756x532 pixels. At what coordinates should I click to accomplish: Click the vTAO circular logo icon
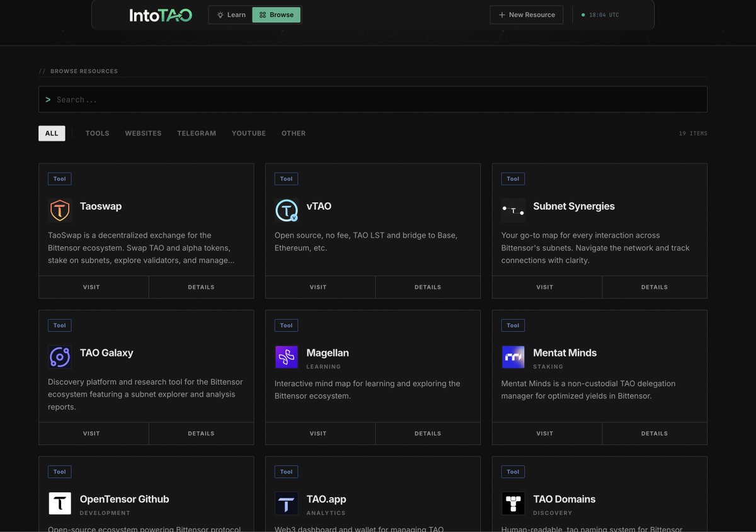[287, 210]
